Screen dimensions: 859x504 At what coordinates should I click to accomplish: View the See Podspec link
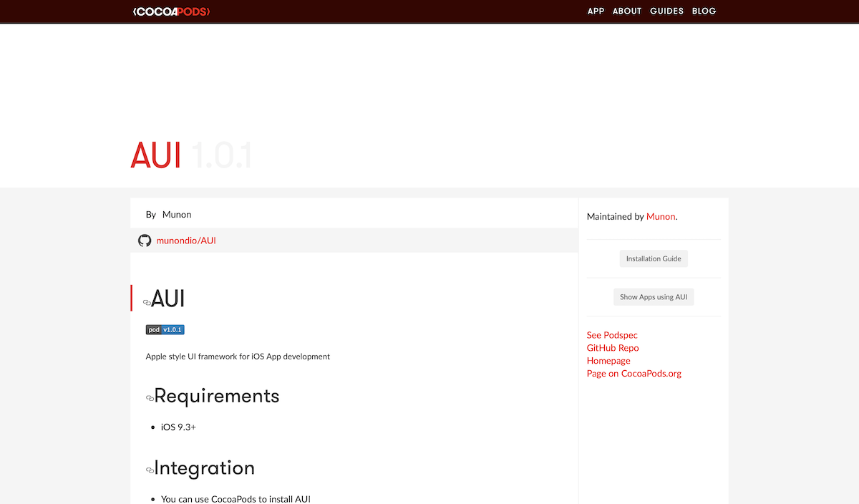[x=612, y=335]
